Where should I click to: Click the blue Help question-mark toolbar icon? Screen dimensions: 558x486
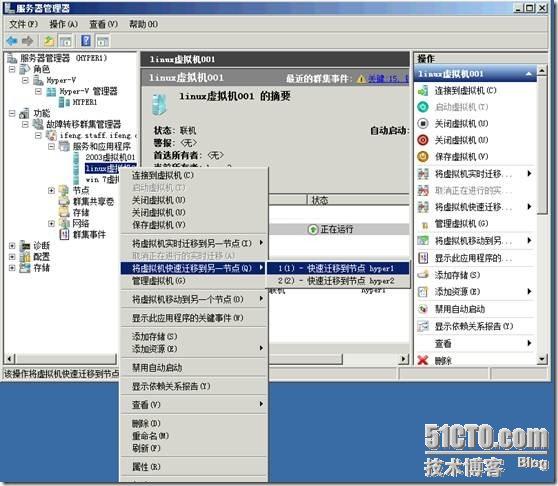(x=86, y=41)
